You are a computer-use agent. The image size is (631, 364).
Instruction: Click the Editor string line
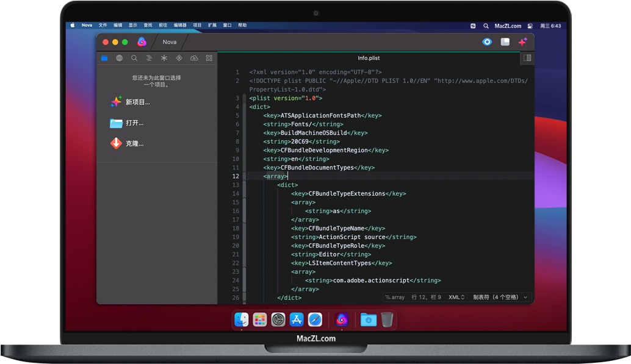click(x=331, y=255)
